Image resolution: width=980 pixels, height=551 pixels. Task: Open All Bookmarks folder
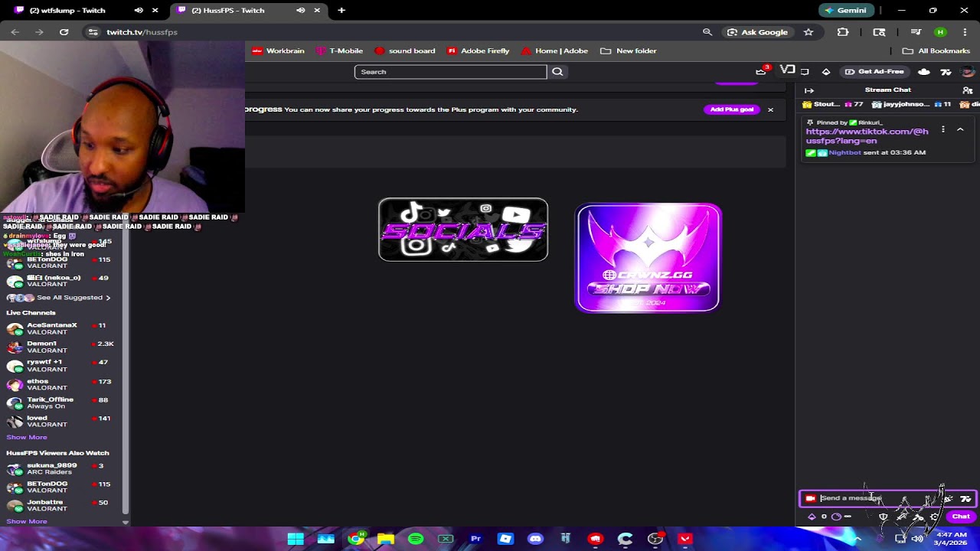point(936,51)
